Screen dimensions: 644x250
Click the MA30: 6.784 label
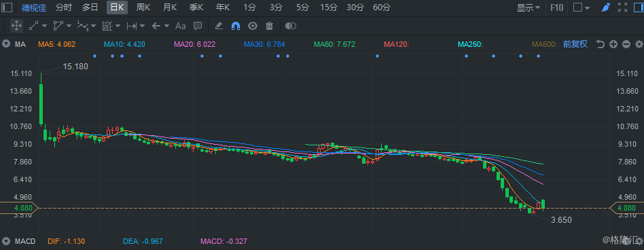click(x=264, y=44)
